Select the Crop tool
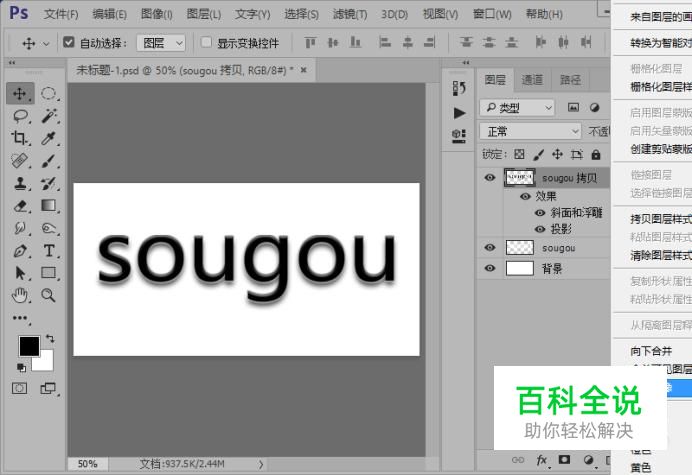 click(20, 138)
